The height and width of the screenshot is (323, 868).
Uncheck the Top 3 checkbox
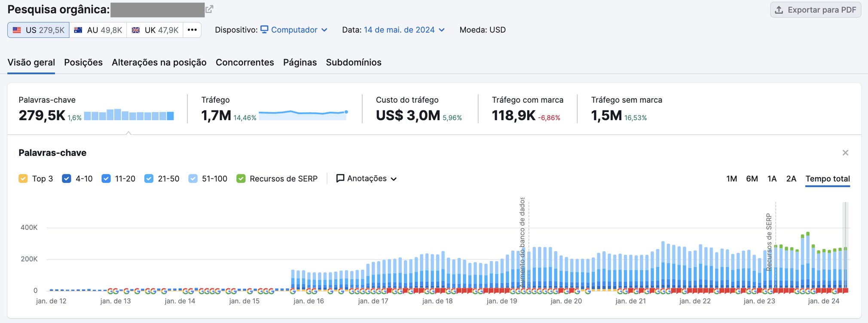(23, 179)
